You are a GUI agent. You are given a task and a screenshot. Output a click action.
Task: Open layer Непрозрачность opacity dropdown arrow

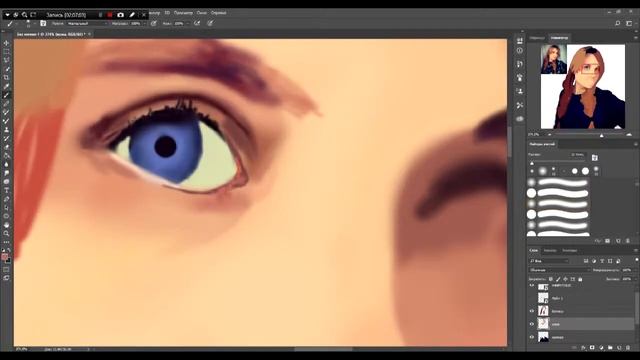point(636,270)
